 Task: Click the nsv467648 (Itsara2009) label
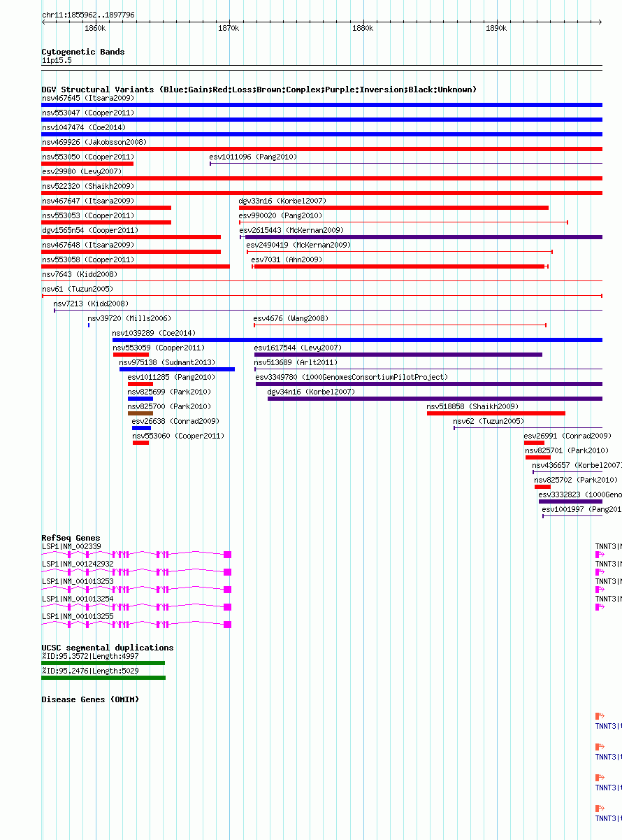(x=87, y=245)
